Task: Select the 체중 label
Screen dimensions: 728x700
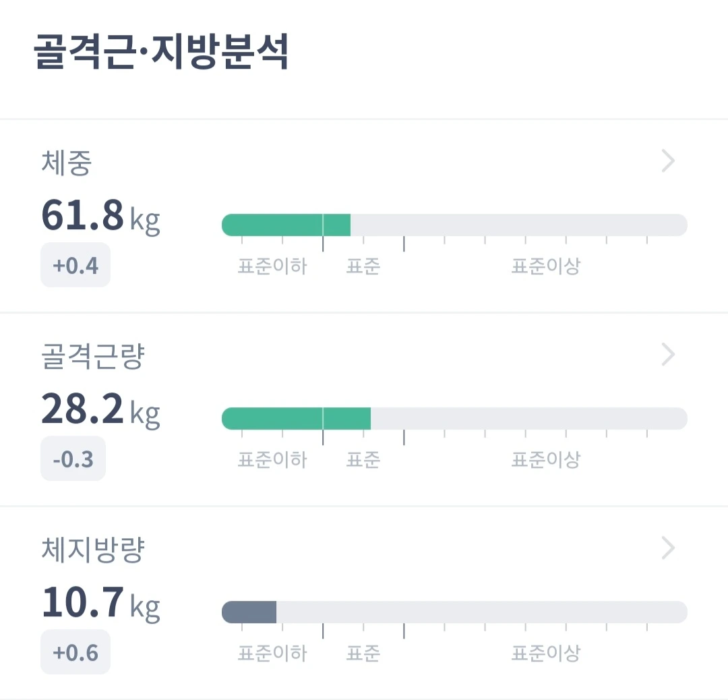Action: point(66,164)
